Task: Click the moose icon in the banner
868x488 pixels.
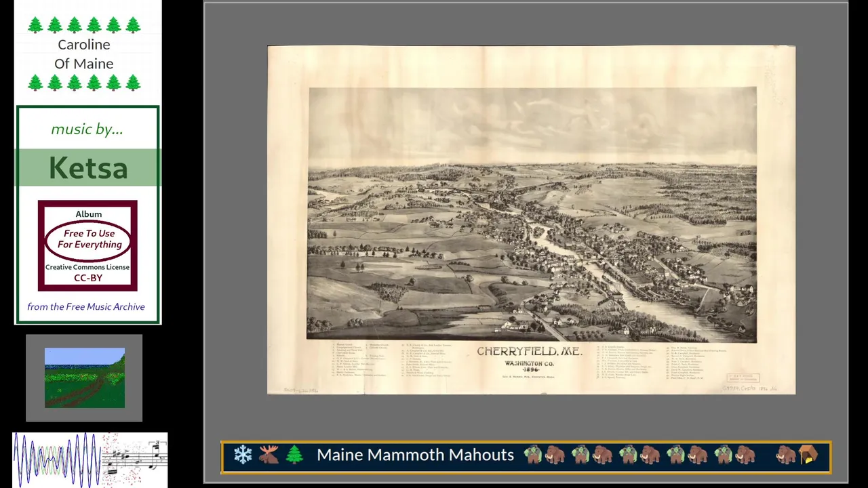Action: pos(269,455)
